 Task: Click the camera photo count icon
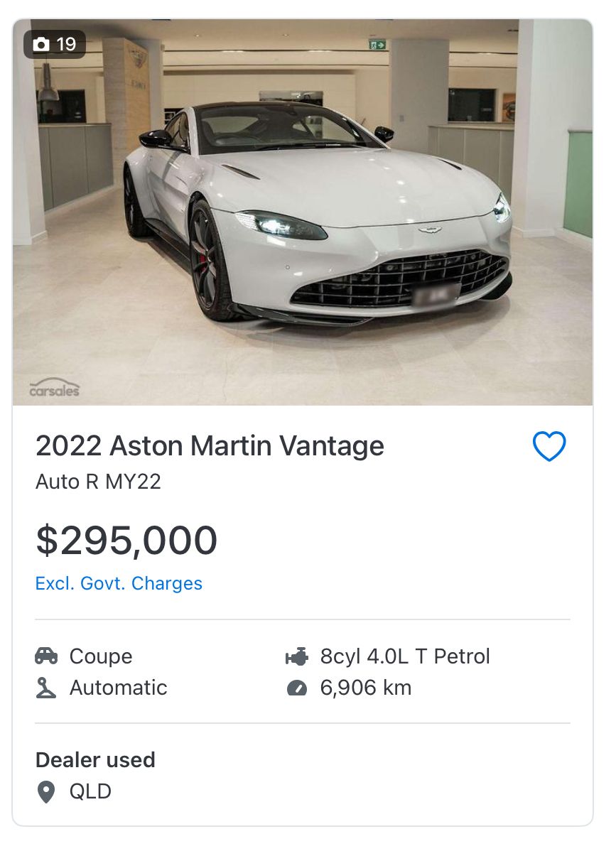coord(42,45)
